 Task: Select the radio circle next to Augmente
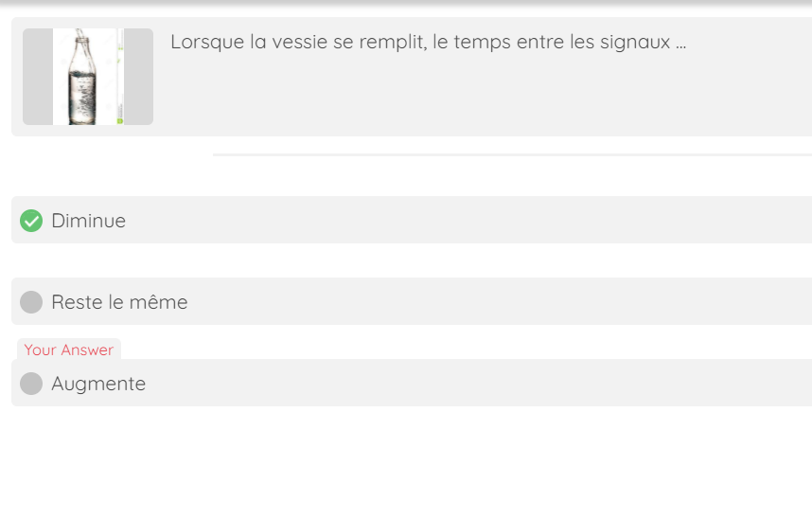31,384
